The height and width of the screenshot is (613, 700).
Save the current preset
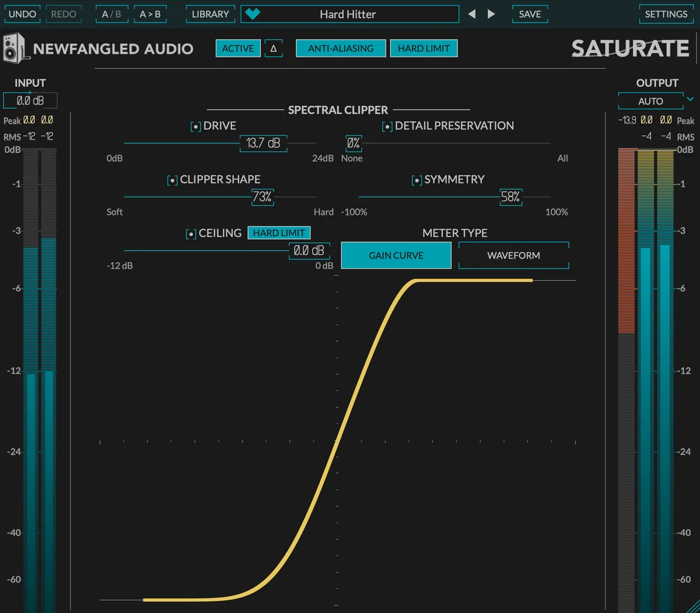[x=530, y=14]
